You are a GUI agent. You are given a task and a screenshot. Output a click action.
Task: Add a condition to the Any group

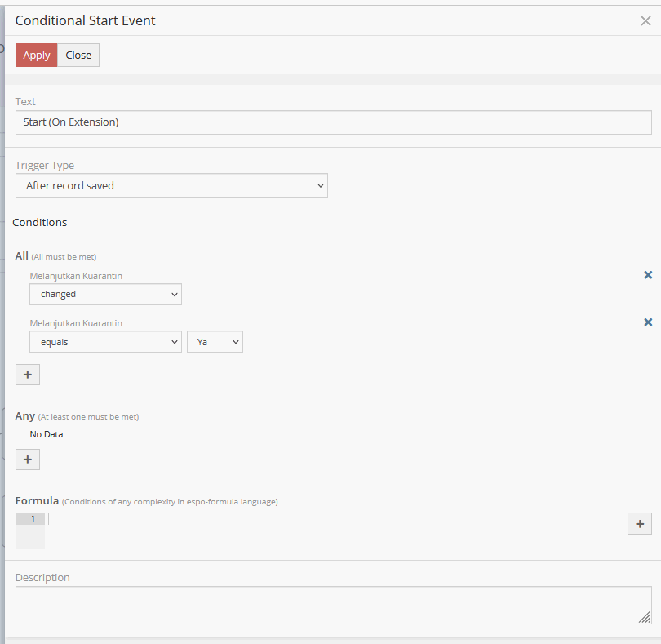(28, 460)
